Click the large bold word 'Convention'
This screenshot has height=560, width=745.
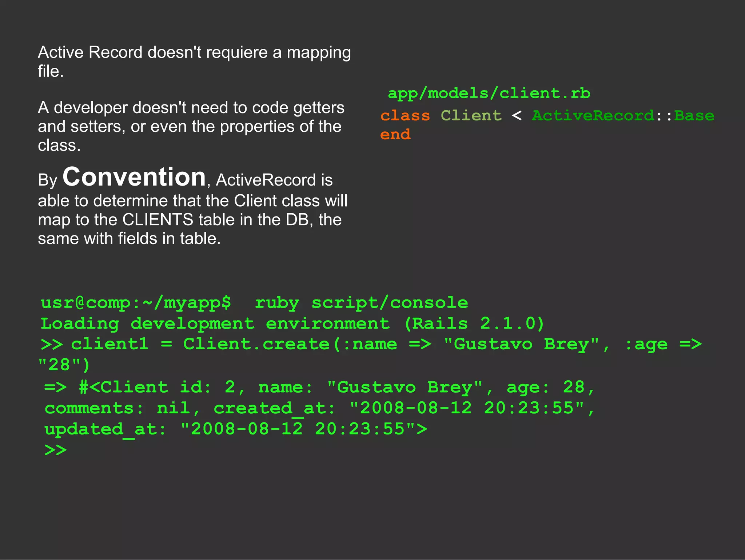(x=134, y=177)
